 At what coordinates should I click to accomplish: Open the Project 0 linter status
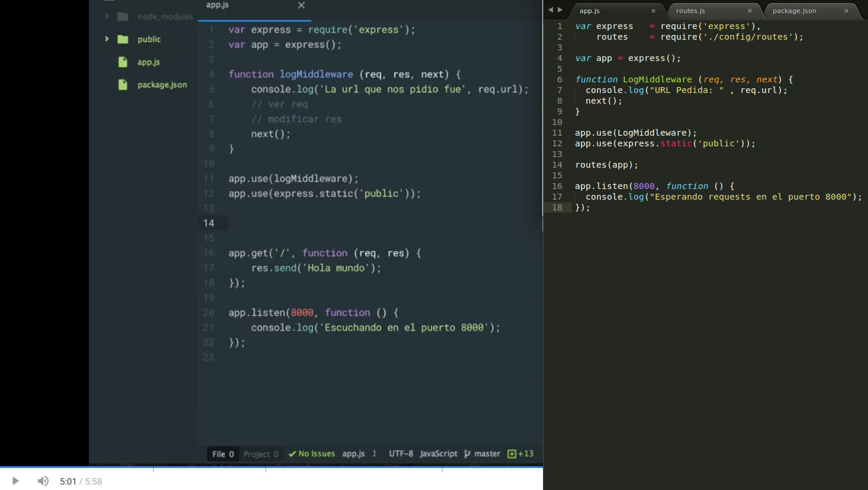pos(261,454)
